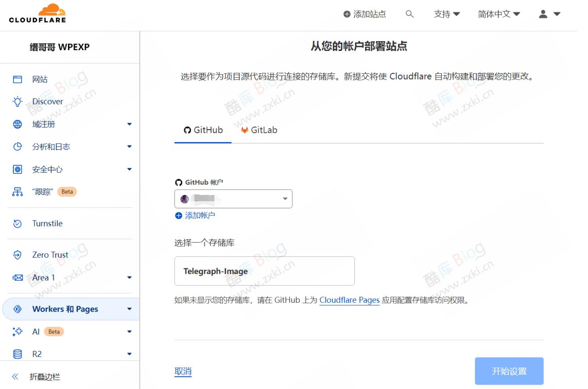Click the 开始设置 button
Screen dimensions: 588x389
point(509,371)
